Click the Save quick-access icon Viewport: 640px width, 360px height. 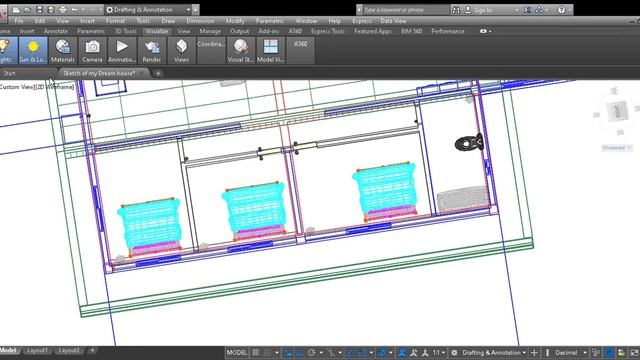point(40,9)
